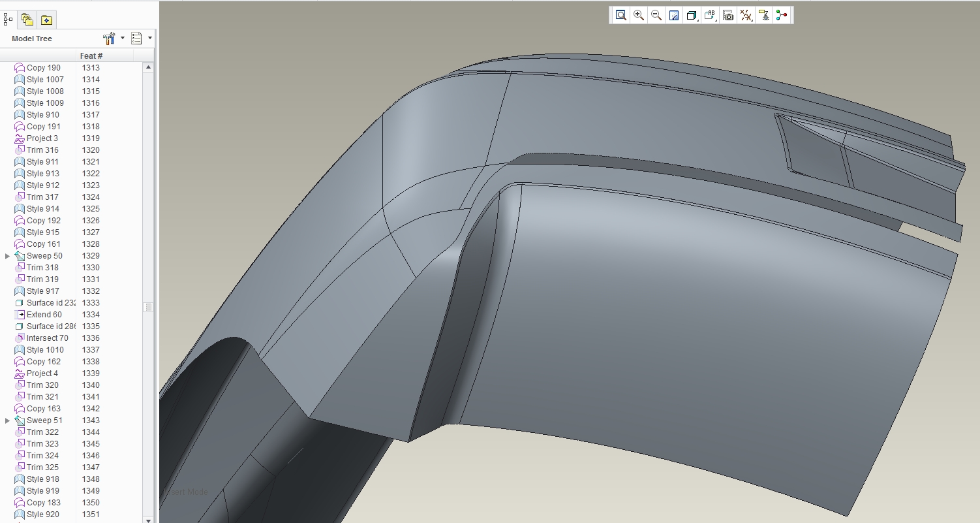
Task: Open the Datum Display Filters icon
Action: click(746, 15)
